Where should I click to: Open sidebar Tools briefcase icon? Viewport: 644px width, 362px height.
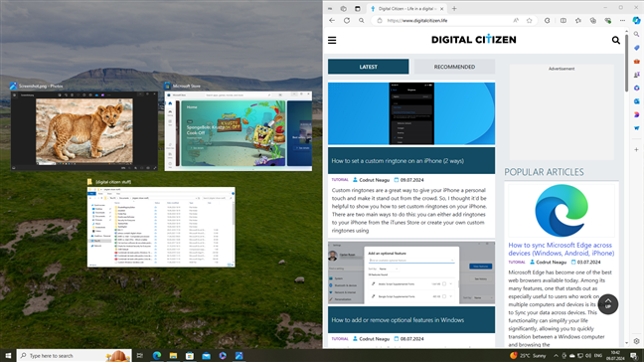(x=636, y=62)
